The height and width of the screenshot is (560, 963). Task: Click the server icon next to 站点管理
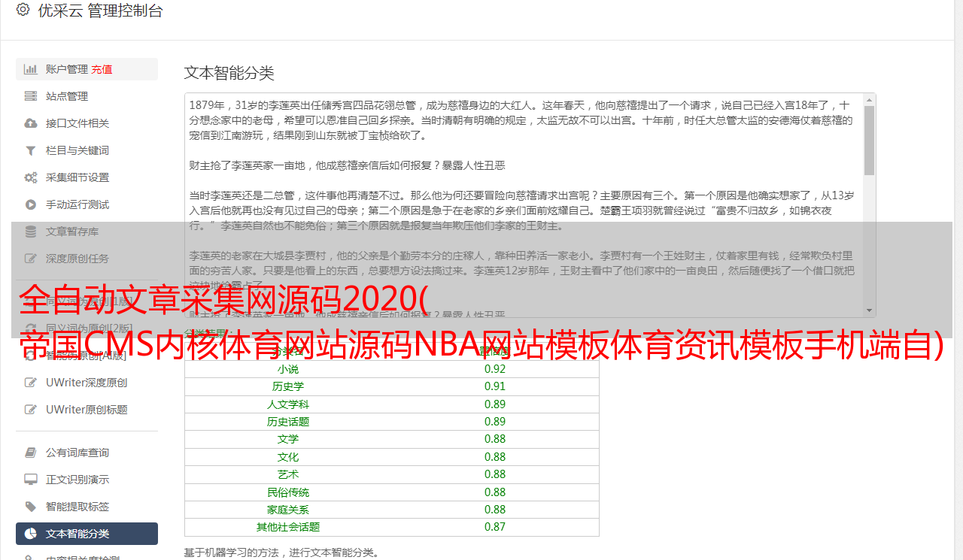[31, 96]
